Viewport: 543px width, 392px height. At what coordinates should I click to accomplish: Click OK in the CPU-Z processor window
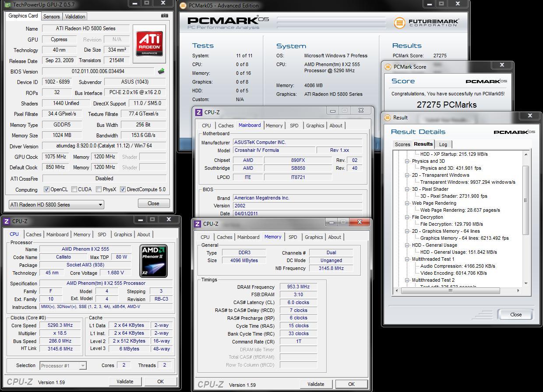pyautogui.click(x=160, y=381)
